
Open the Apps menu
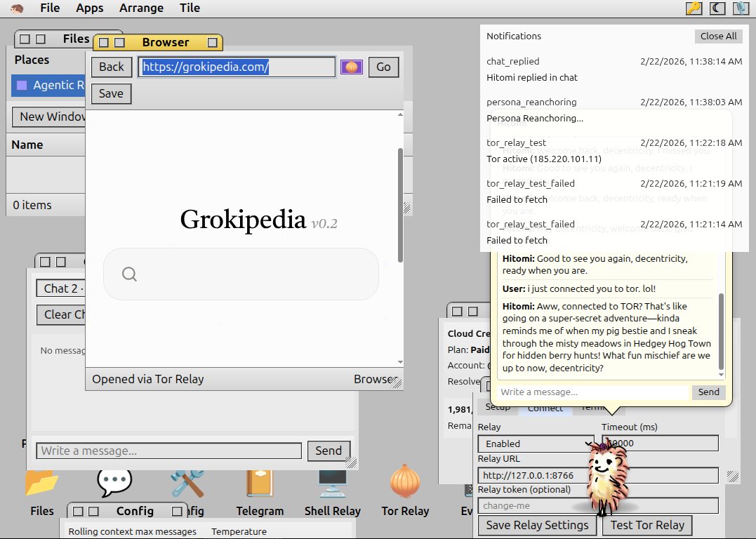tap(90, 8)
